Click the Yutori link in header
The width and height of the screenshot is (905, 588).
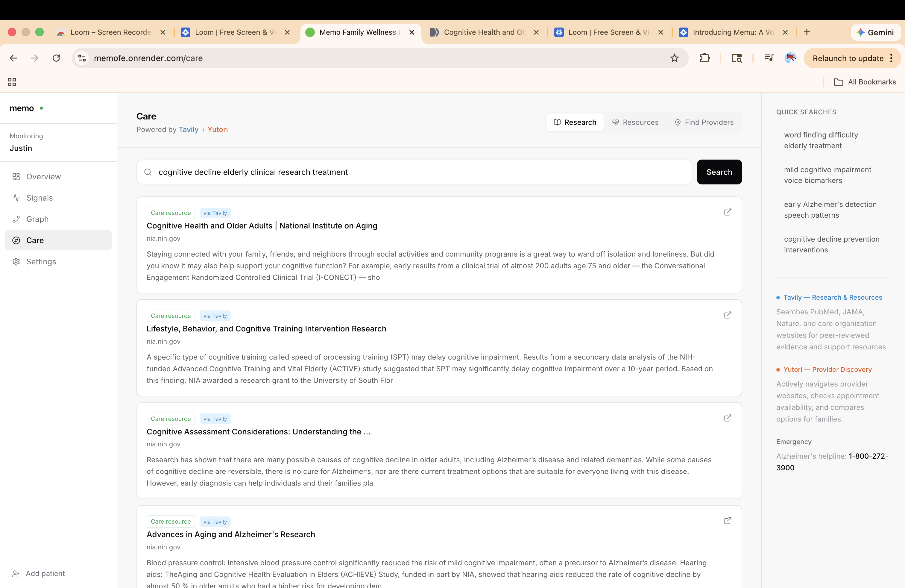tap(218, 130)
